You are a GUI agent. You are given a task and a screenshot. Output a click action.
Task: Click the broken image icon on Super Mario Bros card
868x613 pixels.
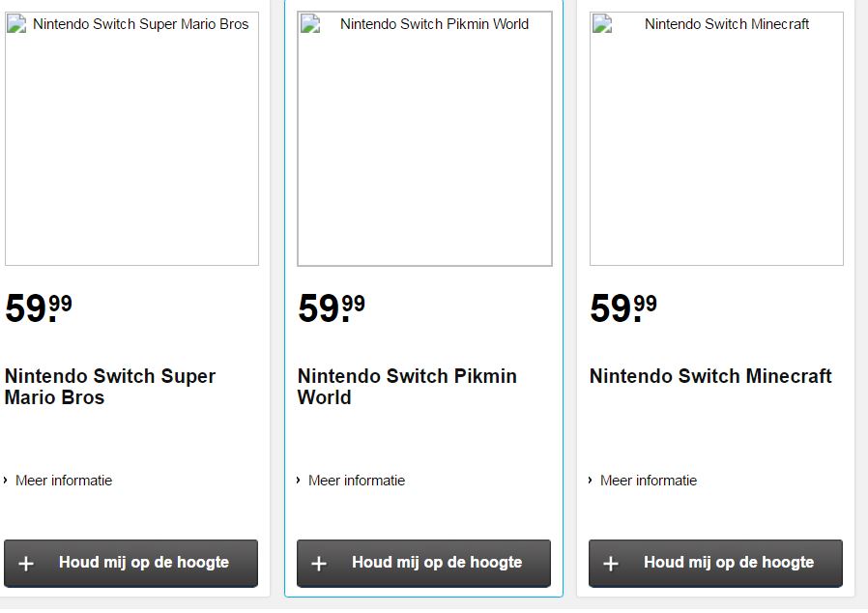point(16,23)
